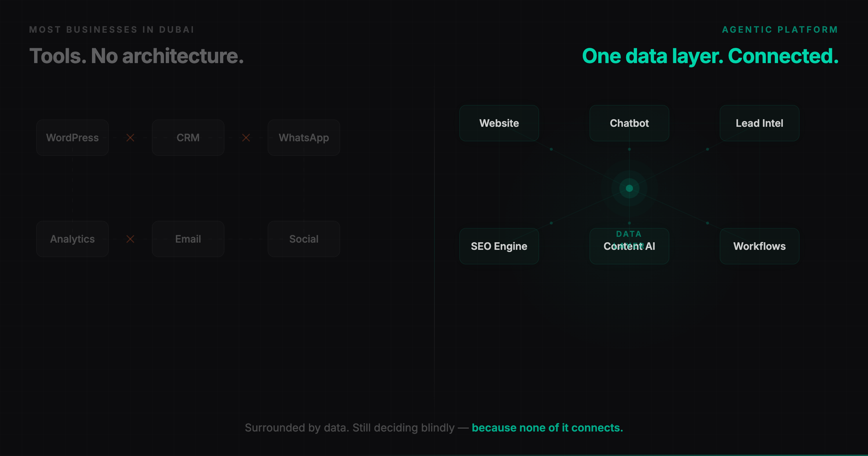The height and width of the screenshot is (456, 868).
Task: Select the Chatbot module card
Action: [629, 123]
